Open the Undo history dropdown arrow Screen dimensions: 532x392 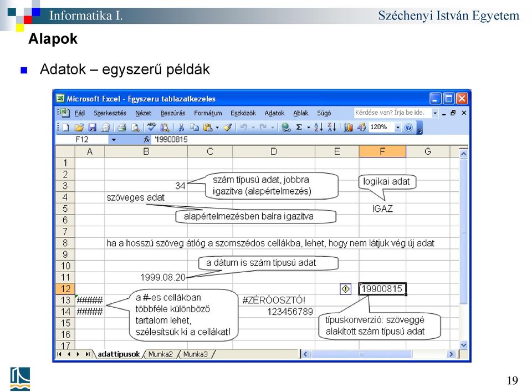click(253, 128)
